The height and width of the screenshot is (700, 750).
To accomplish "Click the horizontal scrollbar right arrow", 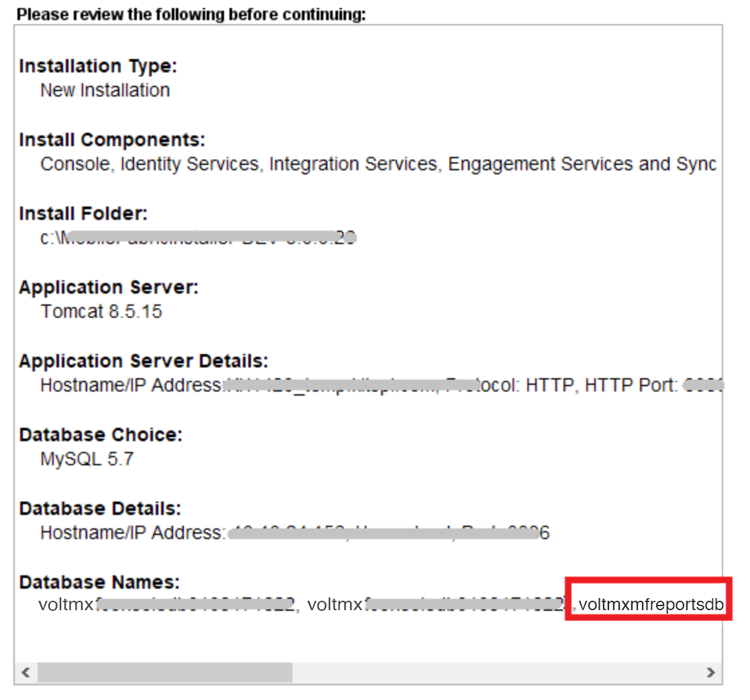I will (x=710, y=673).
